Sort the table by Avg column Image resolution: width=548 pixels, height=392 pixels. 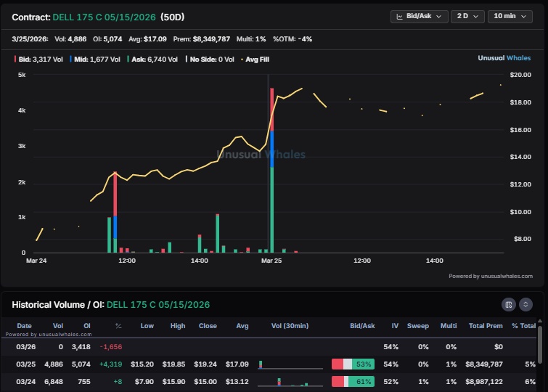(x=242, y=326)
